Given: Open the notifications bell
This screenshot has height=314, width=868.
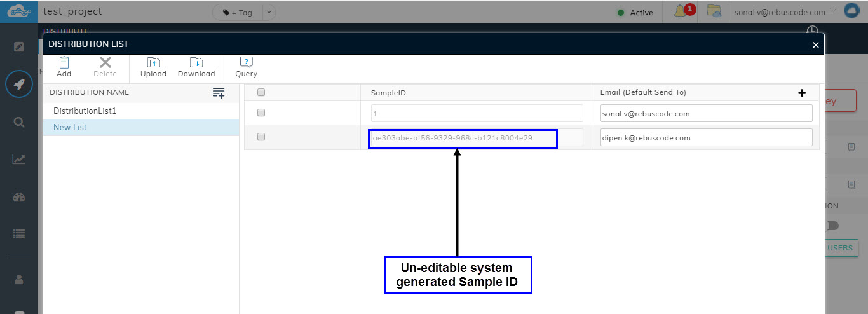Looking at the screenshot, I should tap(680, 11).
